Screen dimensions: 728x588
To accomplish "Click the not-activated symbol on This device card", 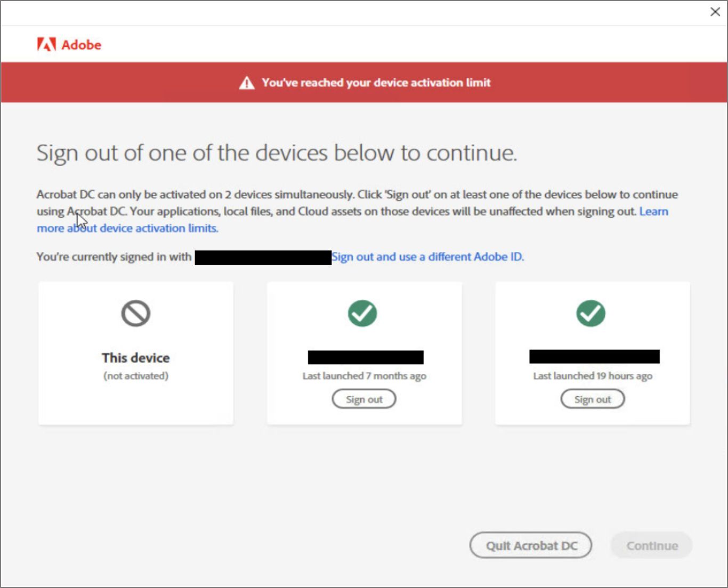I will coord(135,314).
